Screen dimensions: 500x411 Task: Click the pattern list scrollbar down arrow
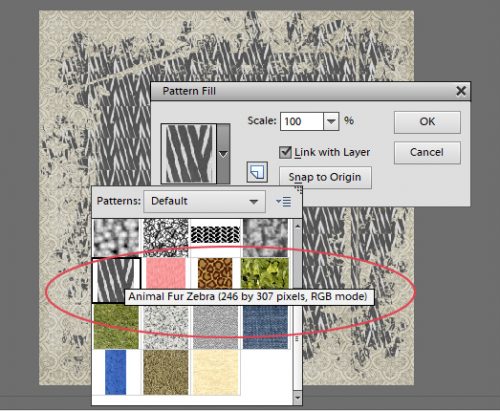click(x=297, y=397)
